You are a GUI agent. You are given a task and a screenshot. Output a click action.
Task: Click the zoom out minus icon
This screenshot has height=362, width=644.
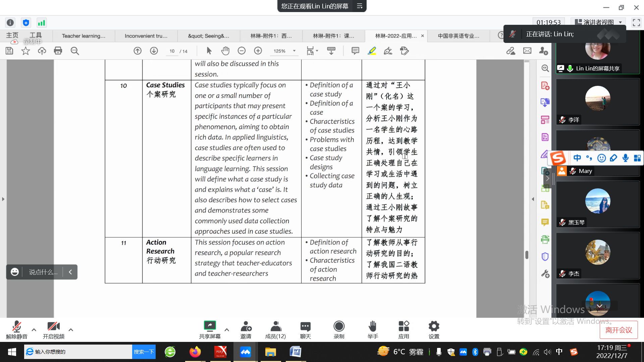pyautogui.click(x=241, y=51)
